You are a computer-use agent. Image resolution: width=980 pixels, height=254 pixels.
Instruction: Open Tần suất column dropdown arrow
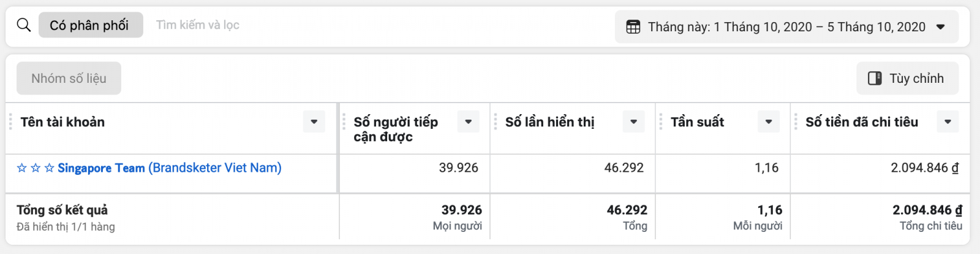[x=768, y=121]
